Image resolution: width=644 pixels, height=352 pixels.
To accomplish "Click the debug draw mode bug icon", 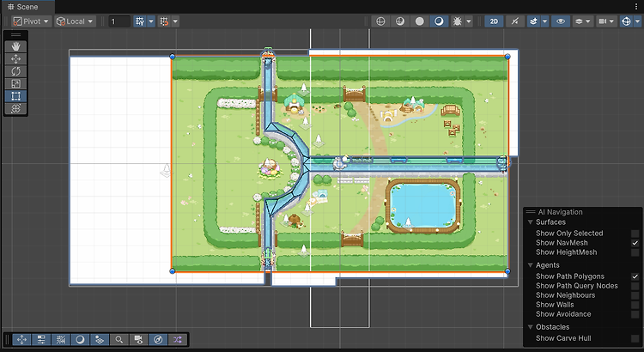I will [x=457, y=21].
